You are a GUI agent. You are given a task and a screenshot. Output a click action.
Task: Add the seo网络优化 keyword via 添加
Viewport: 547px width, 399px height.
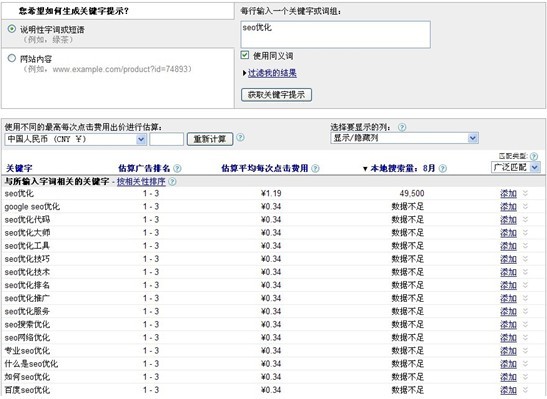(508, 338)
